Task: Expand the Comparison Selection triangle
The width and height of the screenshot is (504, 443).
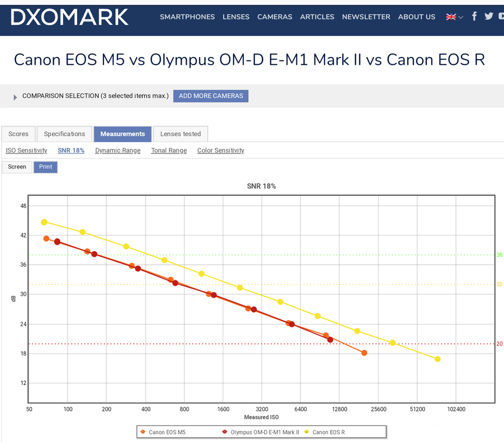Action: [15, 97]
